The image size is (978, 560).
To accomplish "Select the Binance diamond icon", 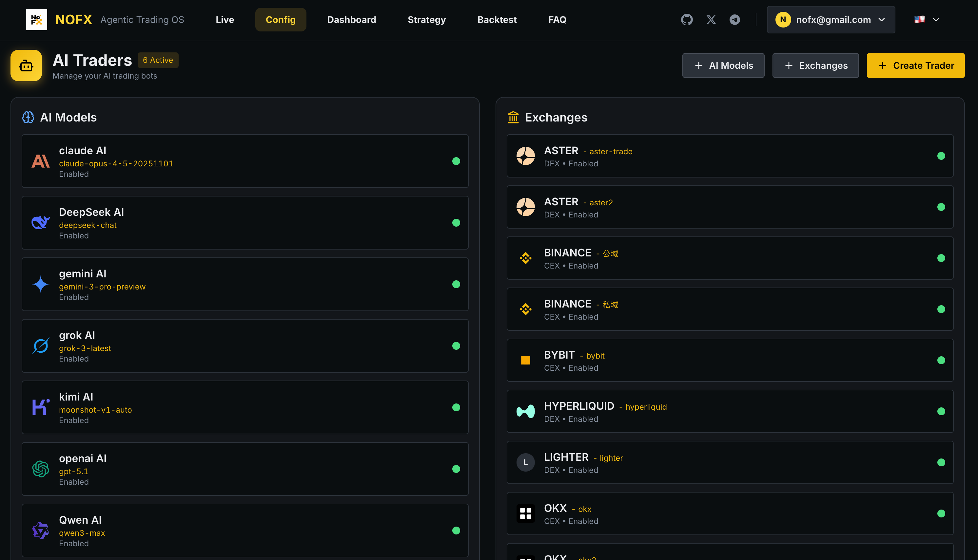I will point(525,258).
